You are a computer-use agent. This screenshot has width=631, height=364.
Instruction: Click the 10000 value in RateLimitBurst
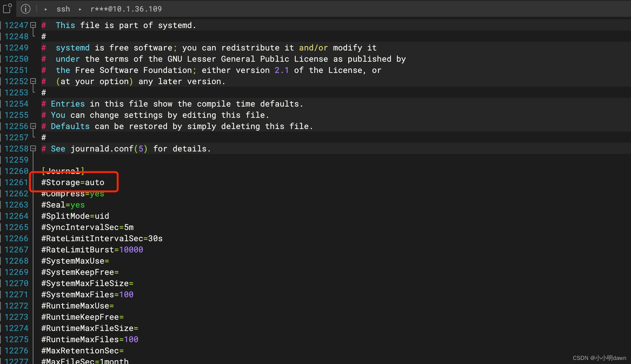pos(131,250)
